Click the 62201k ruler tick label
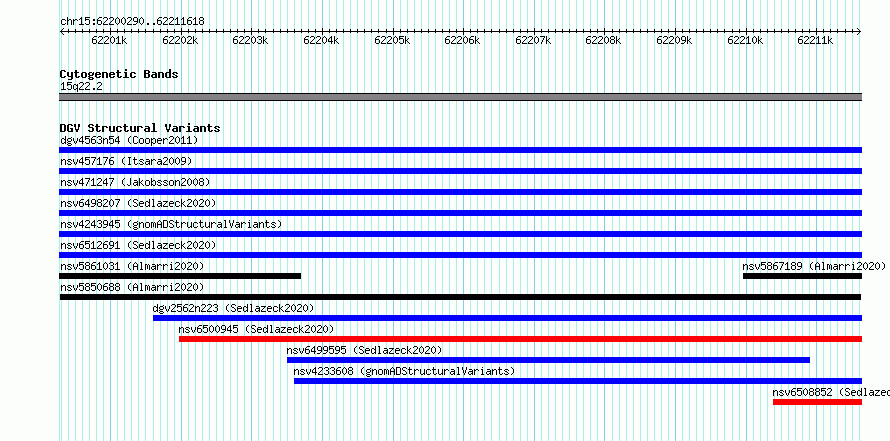The image size is (890, 441). pyautogui.click(x=109, y=40)
